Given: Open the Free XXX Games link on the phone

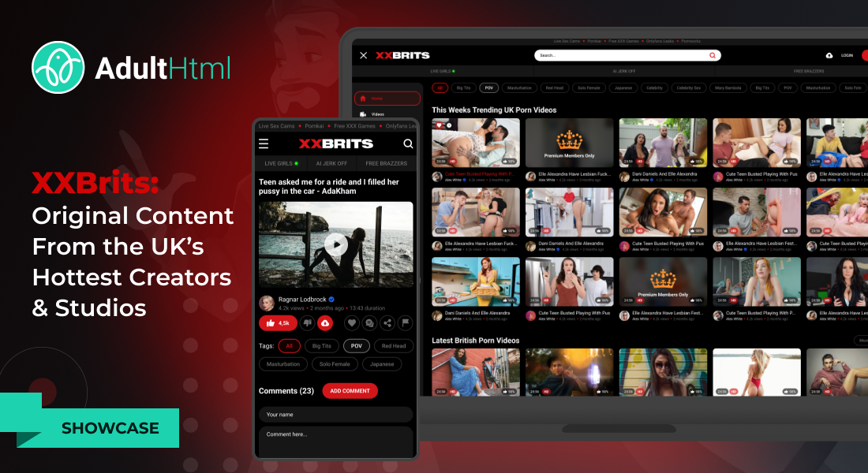Looking at the screenshot, I should point(354,126).
